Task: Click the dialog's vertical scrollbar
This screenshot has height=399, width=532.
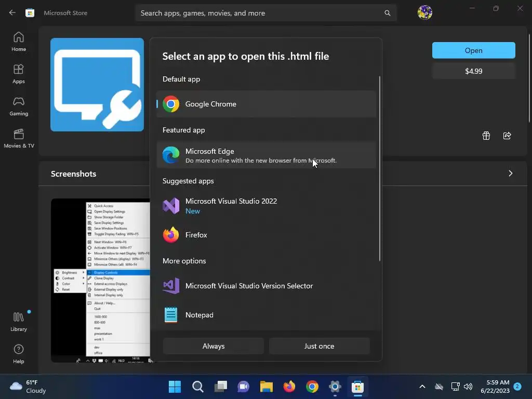Action: (x=379, y=169)
